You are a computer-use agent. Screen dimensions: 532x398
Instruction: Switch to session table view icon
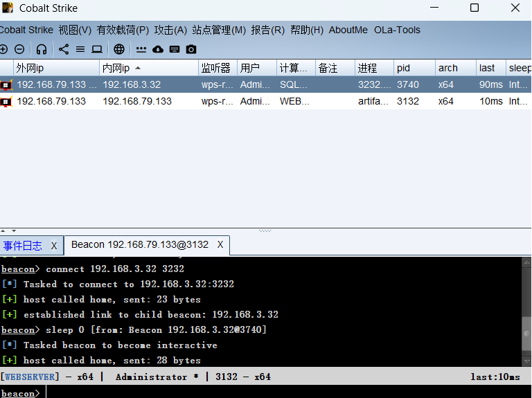point(80,50)
